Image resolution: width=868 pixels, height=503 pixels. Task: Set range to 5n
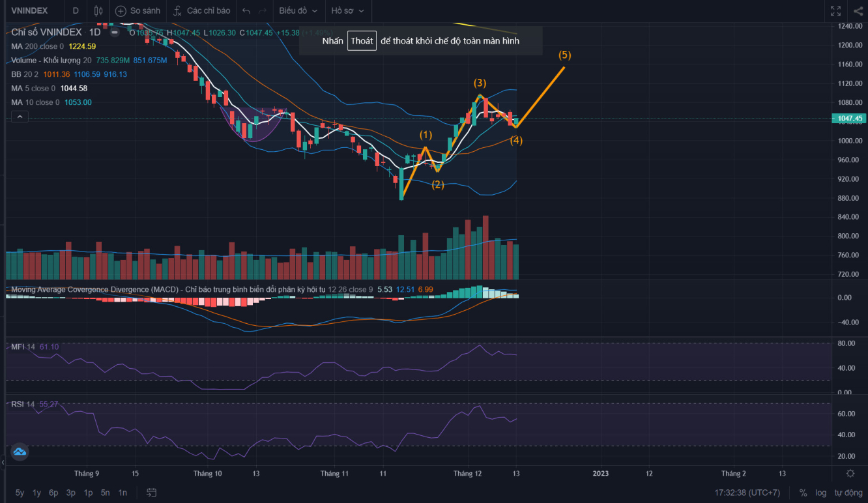[x=106, y=493]
